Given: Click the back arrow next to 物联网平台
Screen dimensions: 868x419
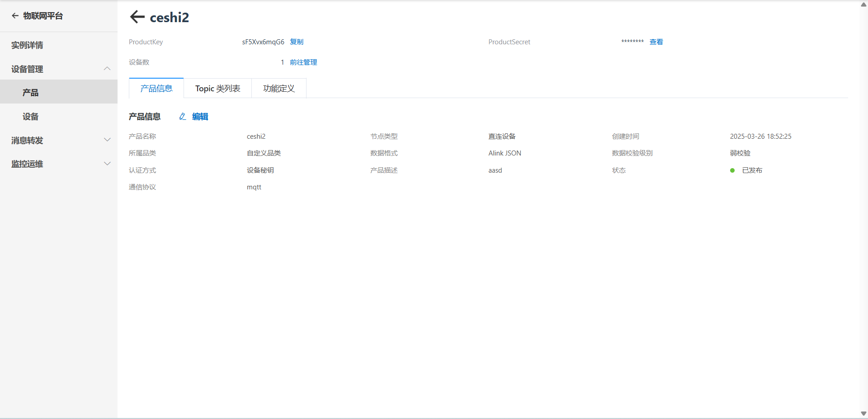Looking at the screenshot, I should click(15, 16).
